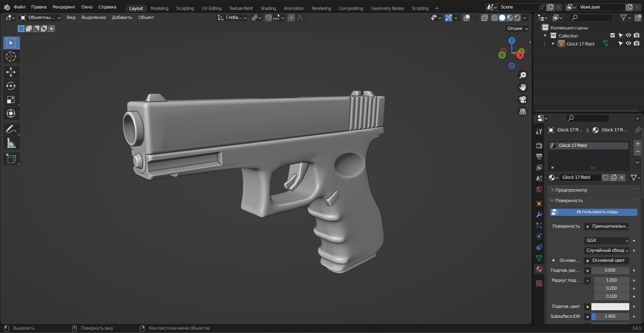Open the Texture properties tab
This screenshot has width=644, height=333.
[539, 283]
